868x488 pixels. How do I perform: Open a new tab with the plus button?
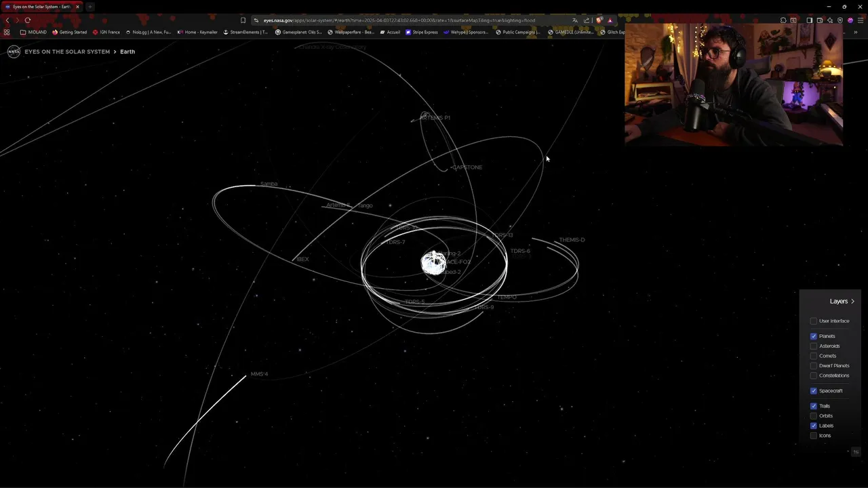tap(90, 7)
